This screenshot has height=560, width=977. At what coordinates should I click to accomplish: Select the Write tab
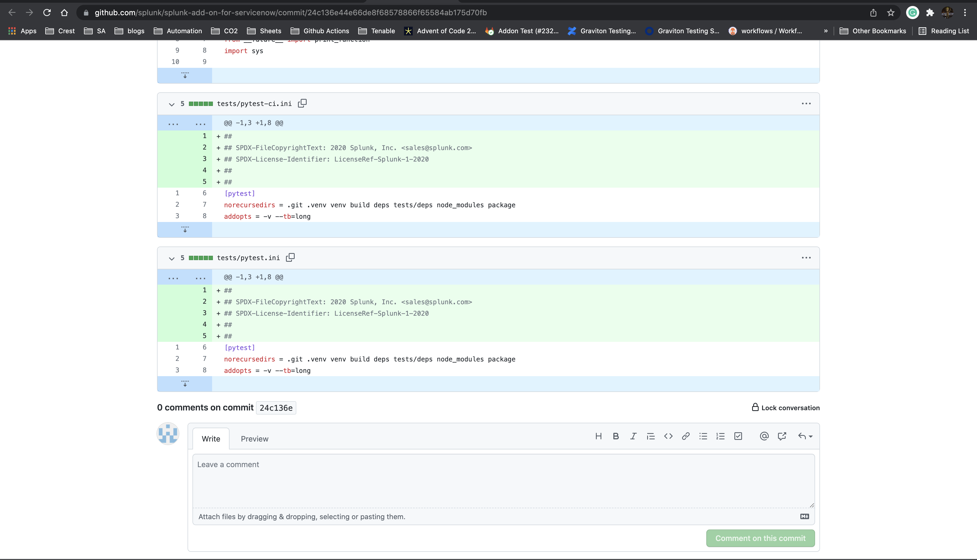coord(211,439)
